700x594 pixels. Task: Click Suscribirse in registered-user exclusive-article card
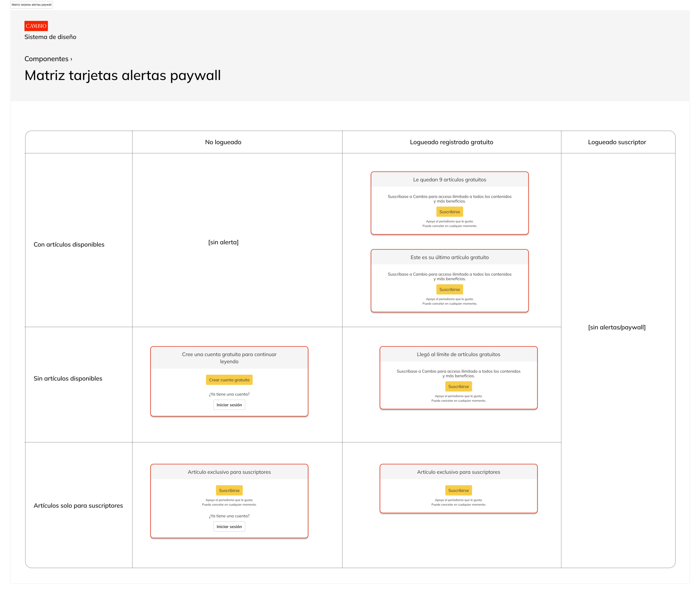coord(458,490)
